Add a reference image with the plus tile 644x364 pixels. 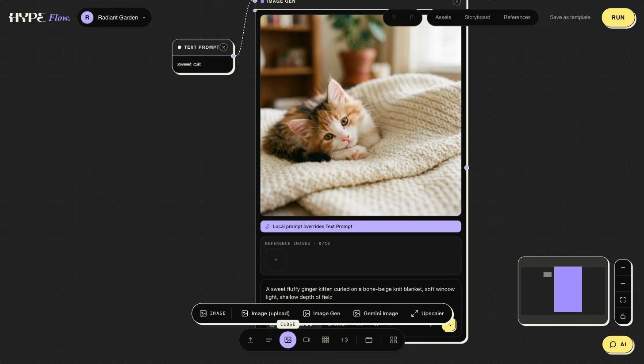(x=276, y=260)
